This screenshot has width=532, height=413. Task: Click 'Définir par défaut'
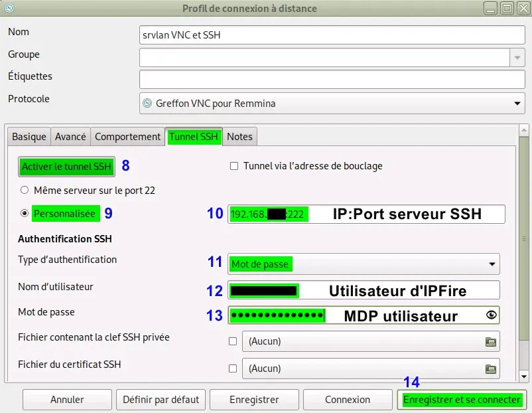(x=161, y=400)
